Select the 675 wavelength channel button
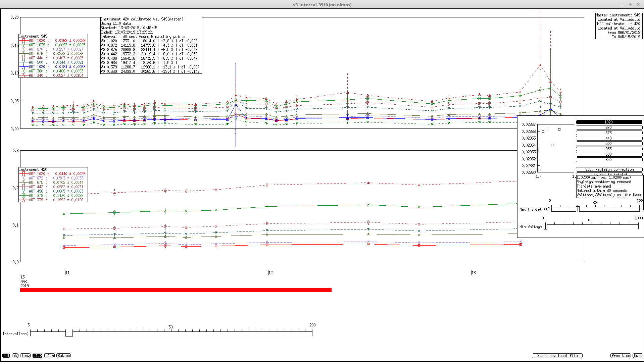This screenshot has height=362, width=644. tap(609, 133)
